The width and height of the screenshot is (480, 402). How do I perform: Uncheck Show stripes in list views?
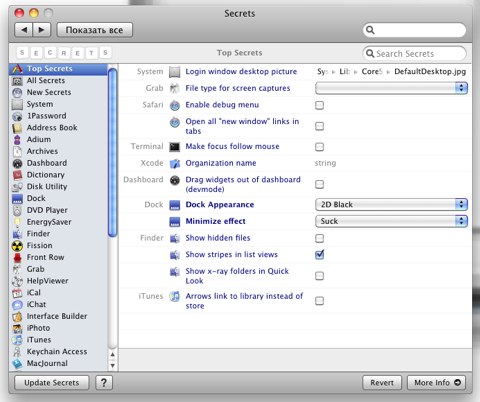319,255
